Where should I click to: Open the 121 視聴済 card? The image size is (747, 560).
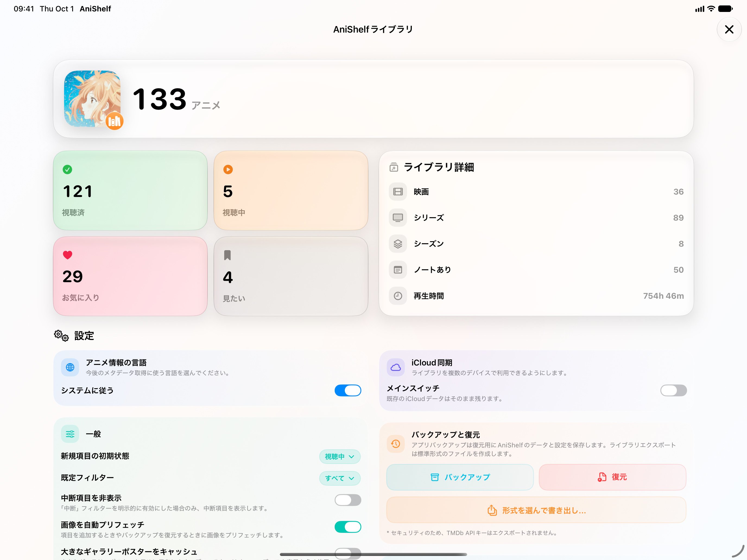pyautogui.click(x=130, y=190)
